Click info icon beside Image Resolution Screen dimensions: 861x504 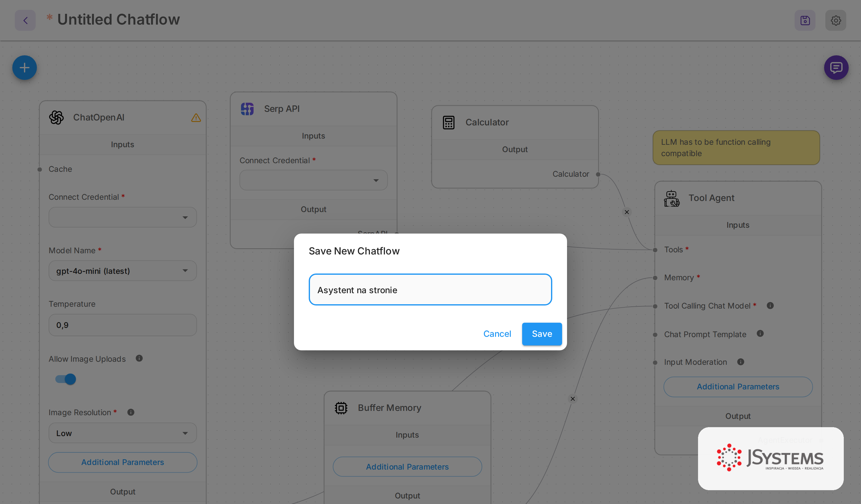click(131, 412)
